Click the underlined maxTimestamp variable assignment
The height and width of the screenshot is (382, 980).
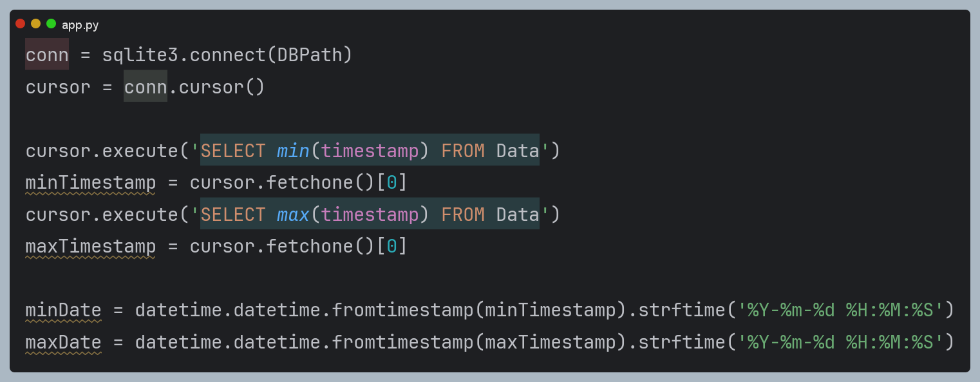(91, 246)
